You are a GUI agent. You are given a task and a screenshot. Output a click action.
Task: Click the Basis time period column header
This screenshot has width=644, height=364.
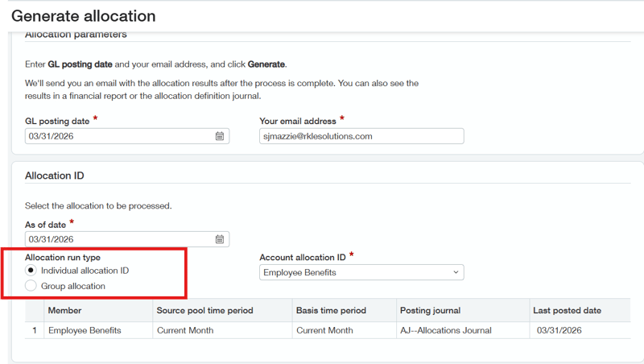coord(331,311)
